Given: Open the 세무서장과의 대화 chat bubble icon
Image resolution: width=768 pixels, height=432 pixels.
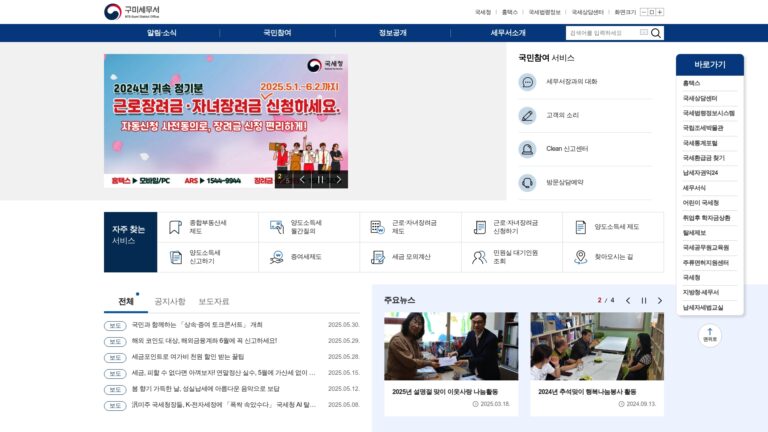Looking at the screenshot, I should (528, 82).
